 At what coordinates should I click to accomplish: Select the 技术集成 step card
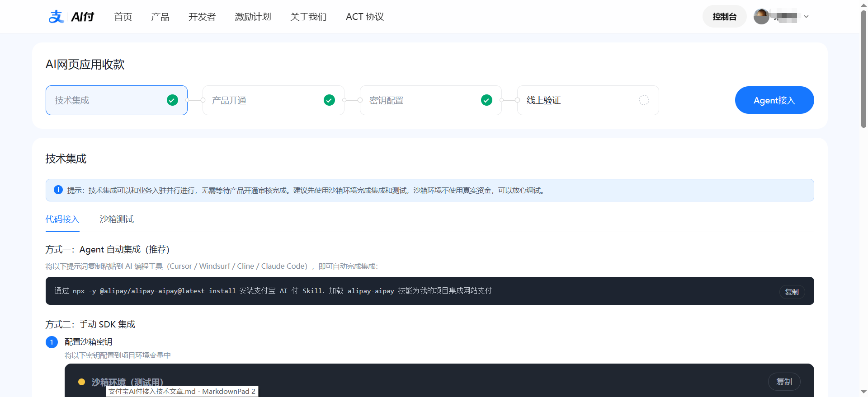click(x=117, y=100)
